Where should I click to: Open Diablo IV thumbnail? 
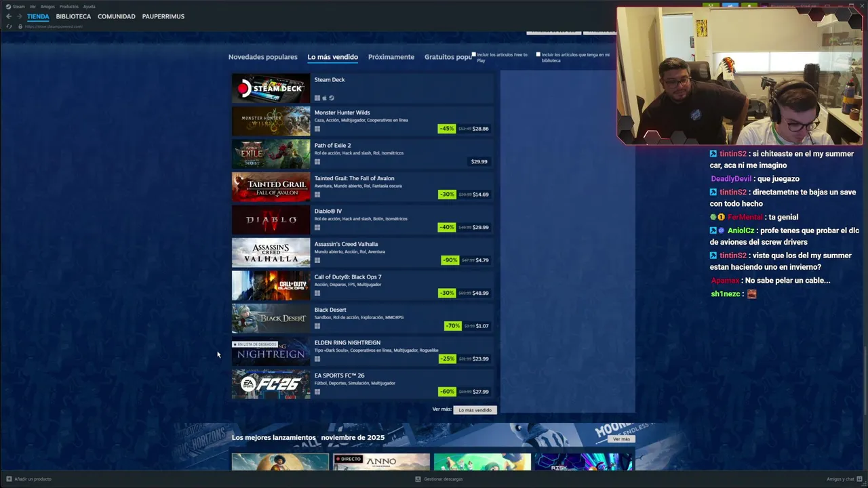271,220
